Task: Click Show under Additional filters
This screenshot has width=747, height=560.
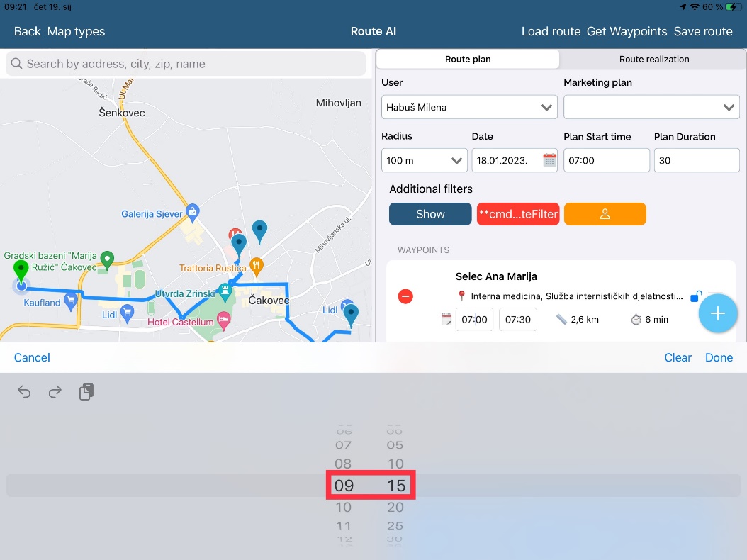Action: coord(430,214)
